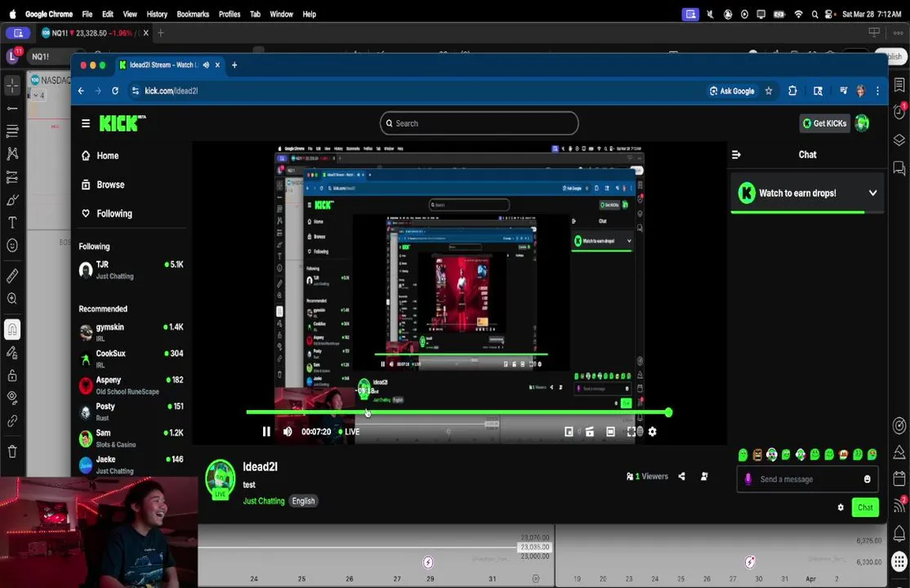Click the follow user icon beside share

(x=704, y=476)
